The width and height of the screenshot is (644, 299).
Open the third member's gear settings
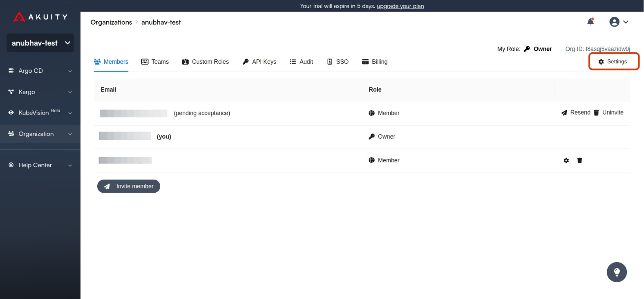coord(566,160)
